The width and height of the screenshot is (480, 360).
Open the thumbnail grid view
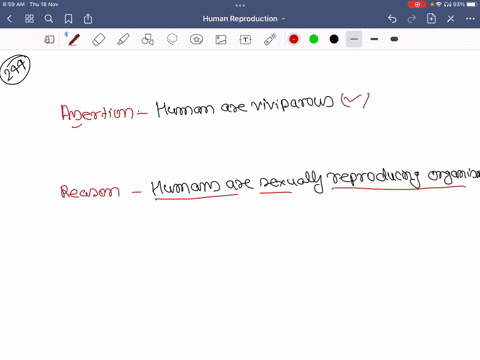click(x=29, y=19)
